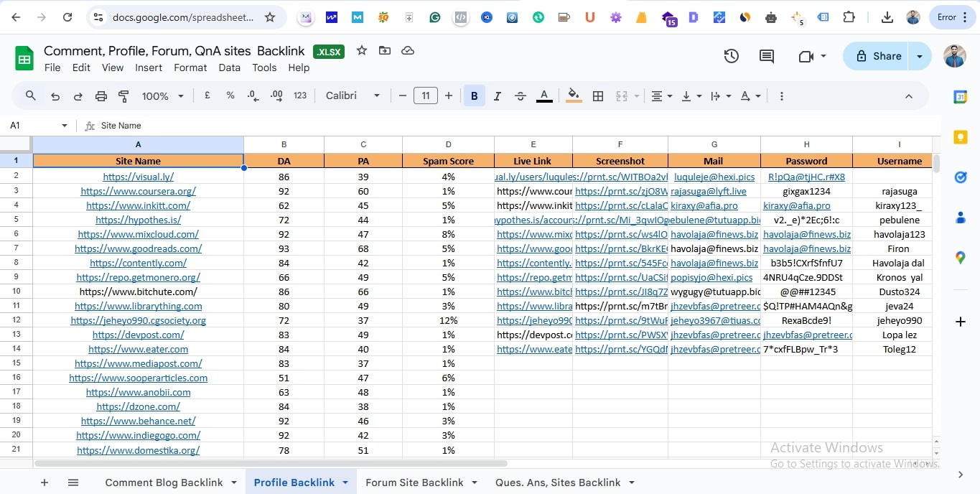Open more number formats 123 menu
The image size is (980, 494).
(x=300, y=95)
